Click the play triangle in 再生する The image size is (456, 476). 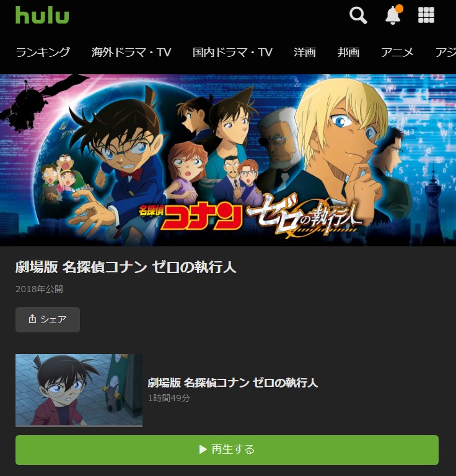tap(203, 449)
